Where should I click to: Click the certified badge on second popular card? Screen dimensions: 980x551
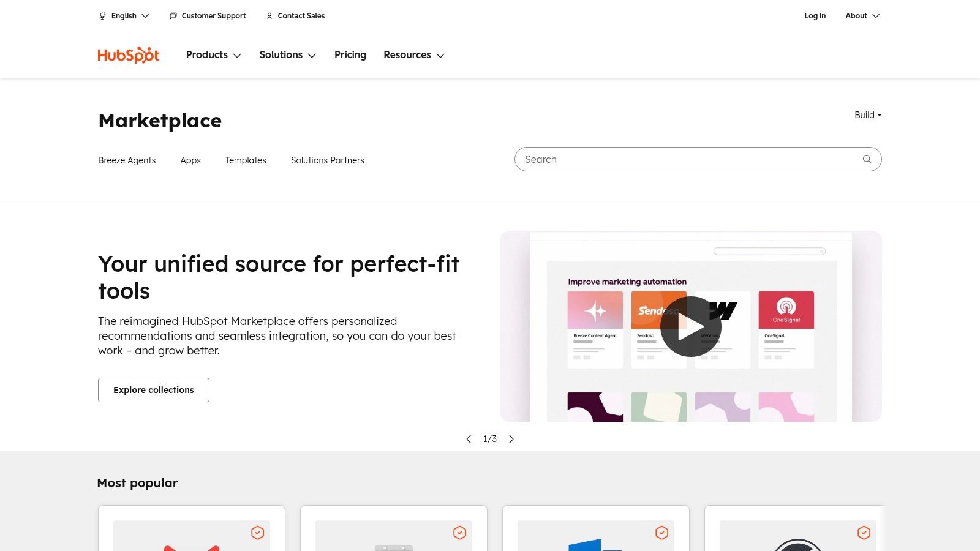pyautogui.click(x=460, y=533)
